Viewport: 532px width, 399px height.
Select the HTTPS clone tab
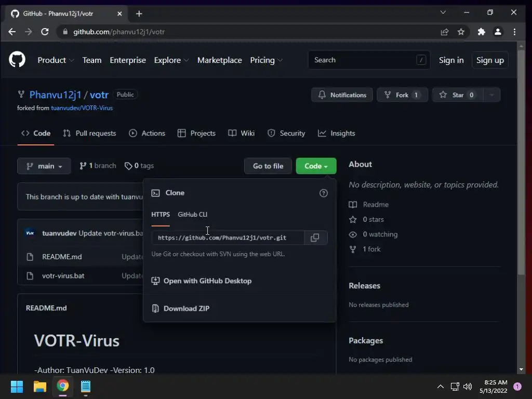tap(161, 215)
